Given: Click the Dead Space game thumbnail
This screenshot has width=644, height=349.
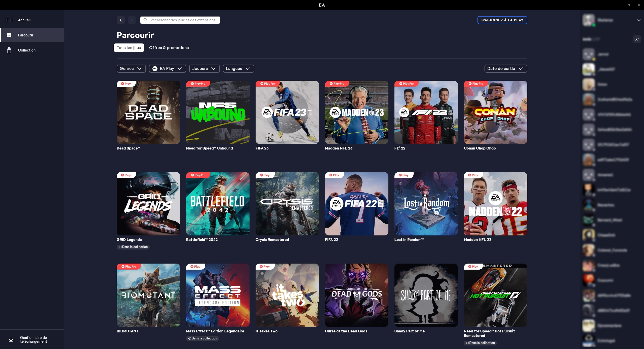Looking at the screenshot, I should click(148, 112).
